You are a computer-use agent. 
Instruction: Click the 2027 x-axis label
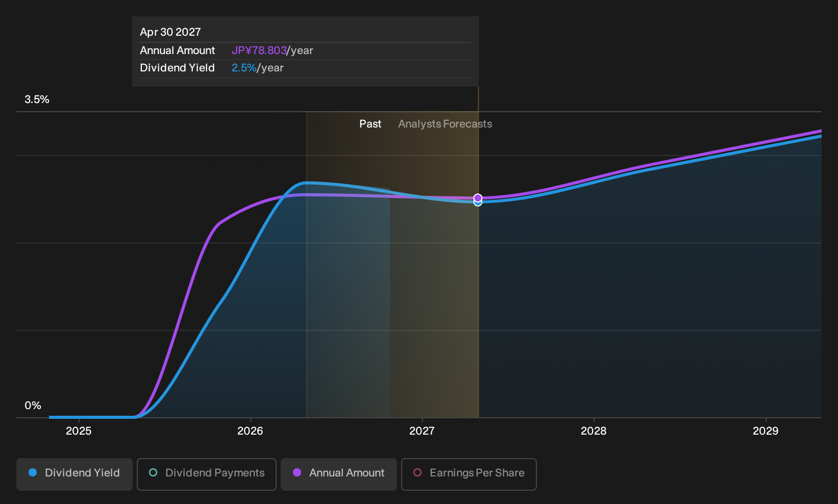click(x=422, y=431)
